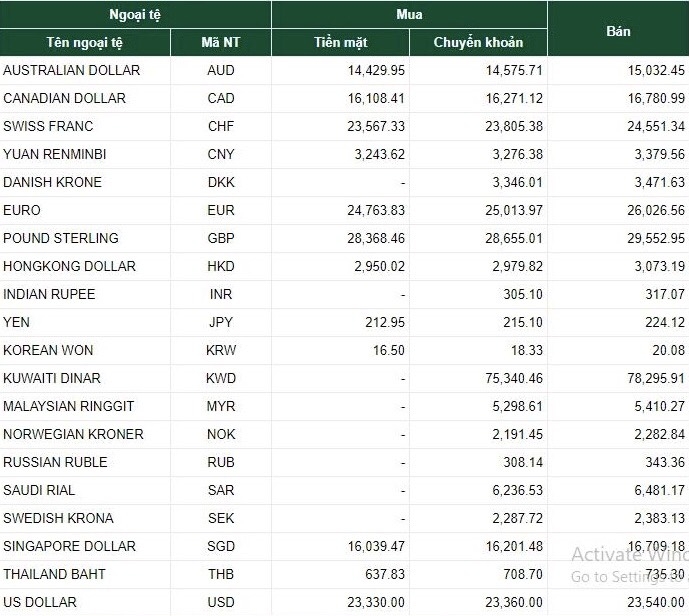The height and width of the screenshot is (616, 689).
Task: Click KWD sell rate 78,295.91
Action: pyautogui.click(x=656, y=379)
